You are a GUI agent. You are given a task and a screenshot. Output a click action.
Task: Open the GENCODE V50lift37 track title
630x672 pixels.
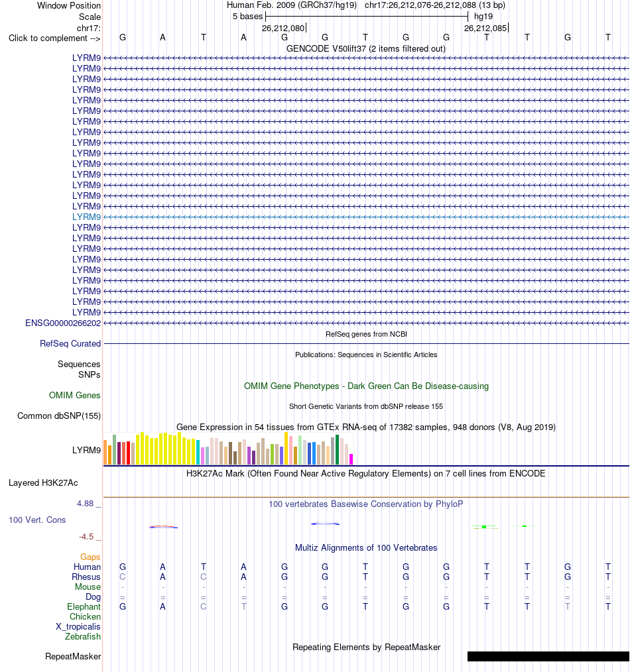[366, 48]
